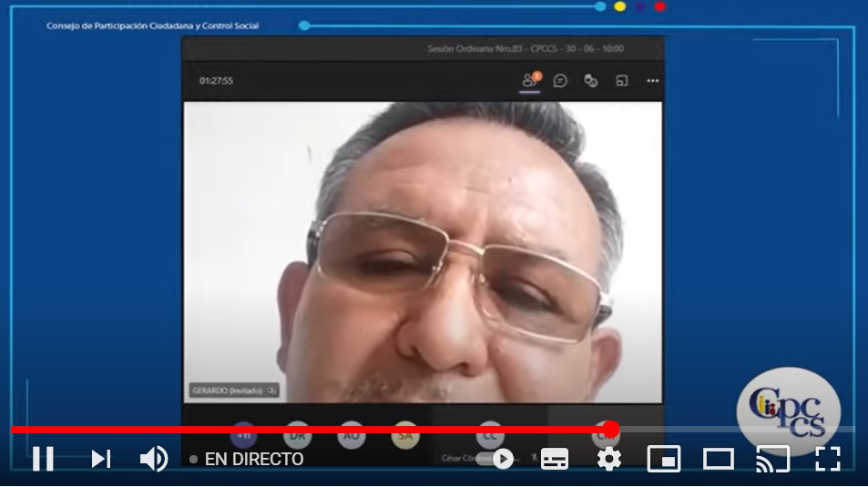
Task: Select the SA participant avatar
Action: pos(405,435)
